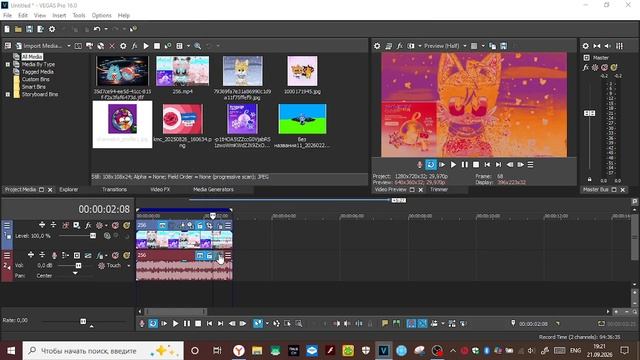Click the Import Media button
The width and height of the screenshot is (640, 360).
click(40, 46)
